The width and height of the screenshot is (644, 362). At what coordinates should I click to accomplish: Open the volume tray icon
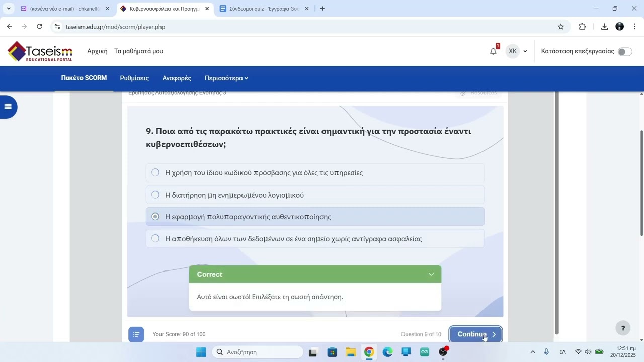(x=588, y=352)
